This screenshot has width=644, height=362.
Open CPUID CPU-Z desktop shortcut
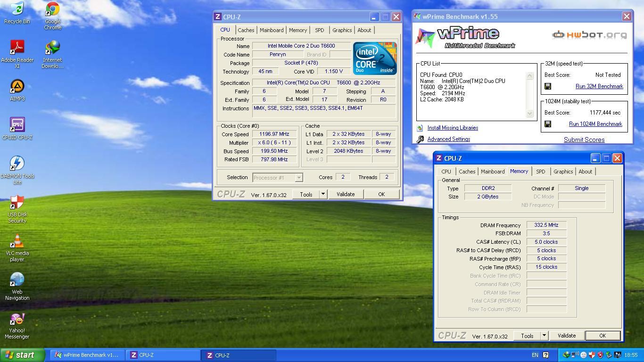[x=17, y=129]
